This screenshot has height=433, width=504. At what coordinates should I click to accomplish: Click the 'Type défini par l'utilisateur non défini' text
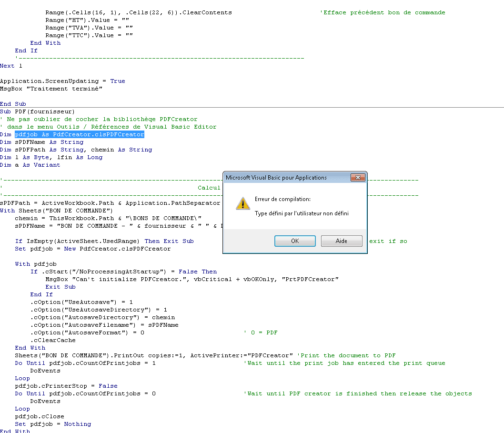tap(302, 213)
